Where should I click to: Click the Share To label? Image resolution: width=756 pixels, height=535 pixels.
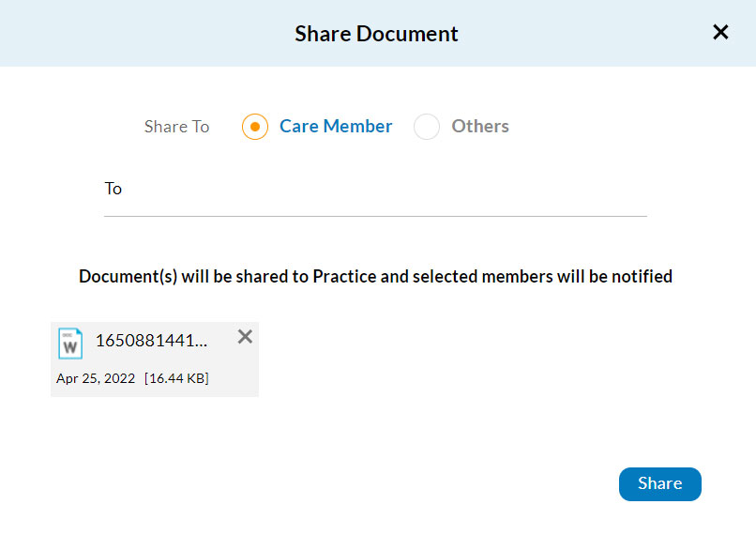pos(176,127)
